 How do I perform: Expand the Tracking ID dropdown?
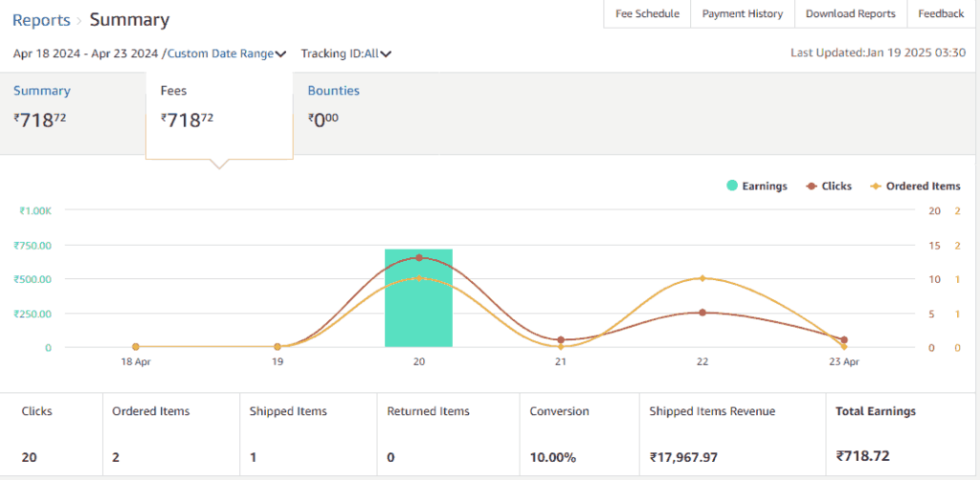click(x=345, y=54)
